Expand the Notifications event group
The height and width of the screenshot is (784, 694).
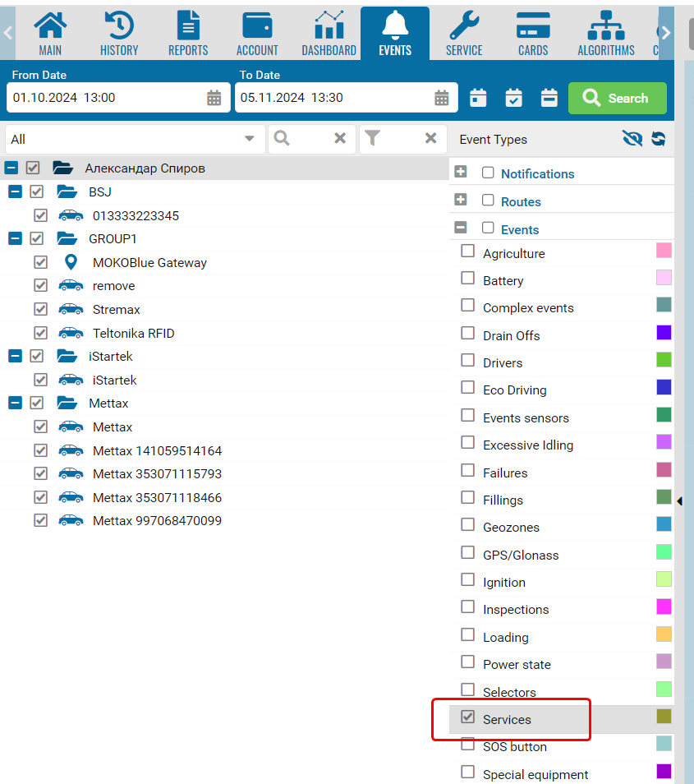coord(461,173)
